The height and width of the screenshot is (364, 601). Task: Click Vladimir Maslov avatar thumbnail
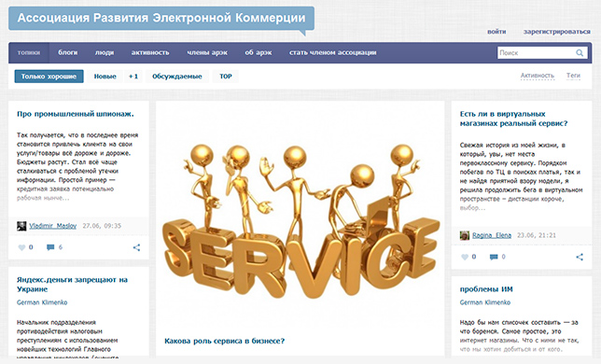21,226
